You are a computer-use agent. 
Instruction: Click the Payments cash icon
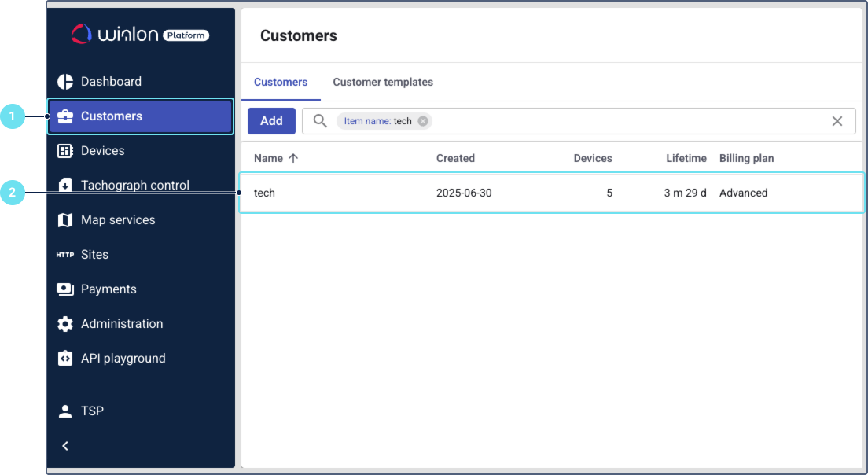coord(65,289)
